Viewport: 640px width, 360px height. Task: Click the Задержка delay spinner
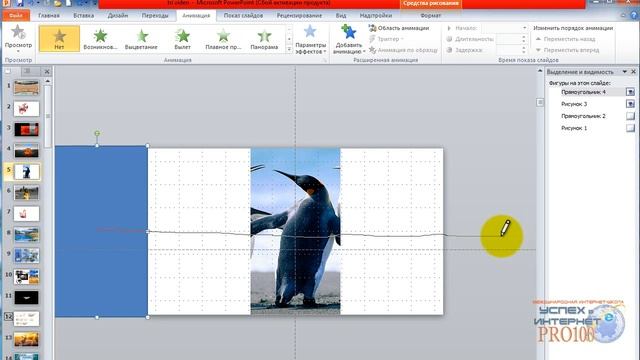click(x=524, y=50)
